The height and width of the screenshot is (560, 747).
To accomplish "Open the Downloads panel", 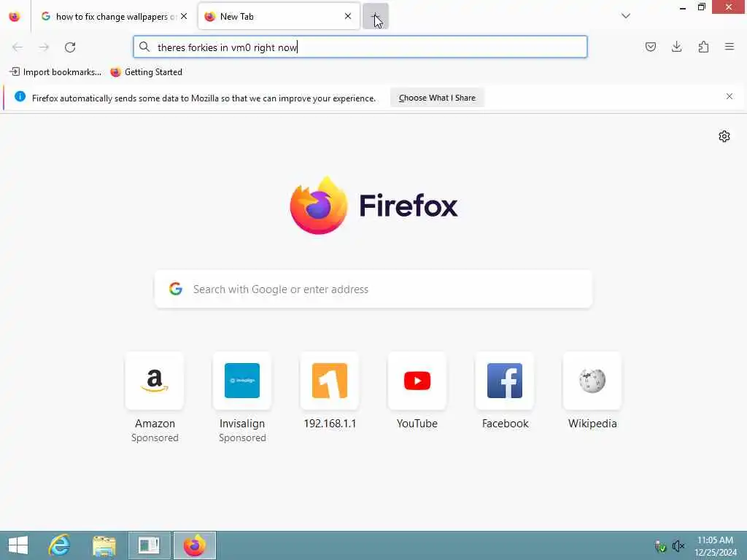I will (676, 47).
